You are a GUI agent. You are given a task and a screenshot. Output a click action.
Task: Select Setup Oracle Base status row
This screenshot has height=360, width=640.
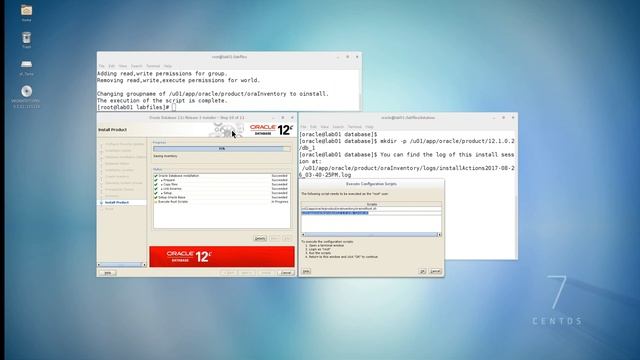[222, 198]
